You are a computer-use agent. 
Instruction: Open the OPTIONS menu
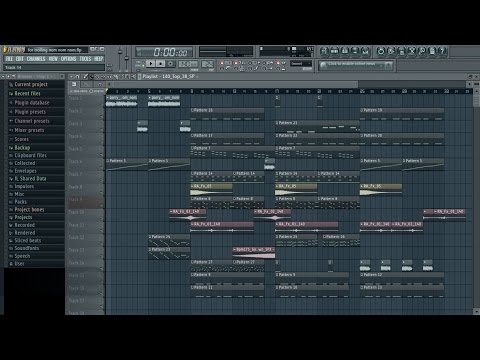pyautogui.click(x=68, y=59)
